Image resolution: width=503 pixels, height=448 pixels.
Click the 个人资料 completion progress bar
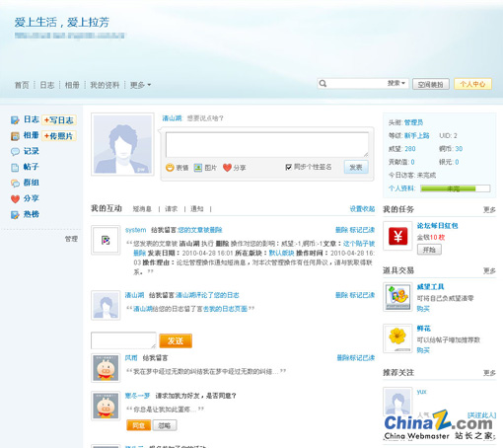coord(456,188)
